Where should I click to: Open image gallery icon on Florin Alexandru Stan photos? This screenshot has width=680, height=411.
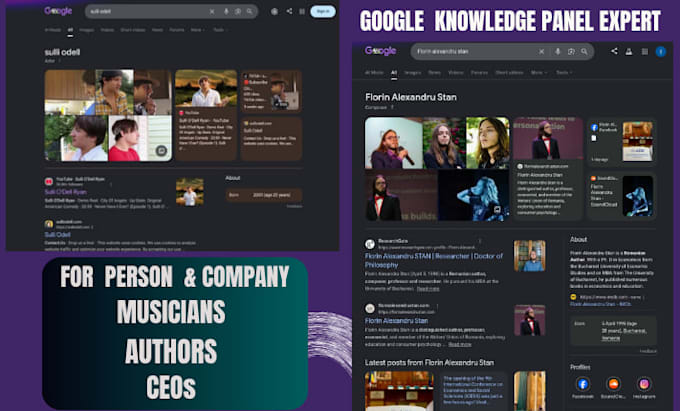pyautogui.click(x=497, y=210)
